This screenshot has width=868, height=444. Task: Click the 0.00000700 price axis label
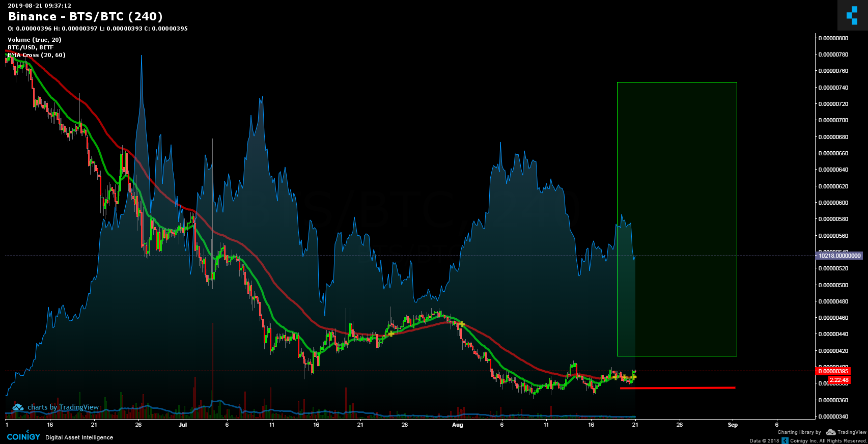[x=833, y=120]
